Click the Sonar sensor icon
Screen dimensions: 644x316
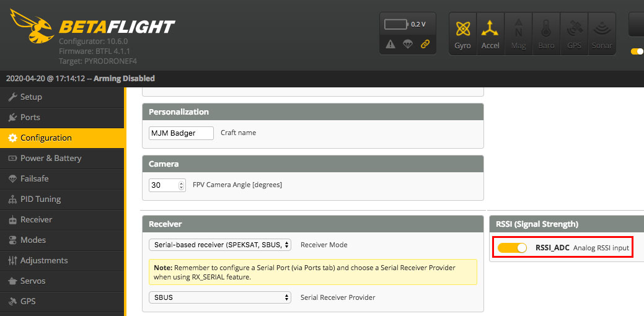pyautogui.click(x=601, y=34)
